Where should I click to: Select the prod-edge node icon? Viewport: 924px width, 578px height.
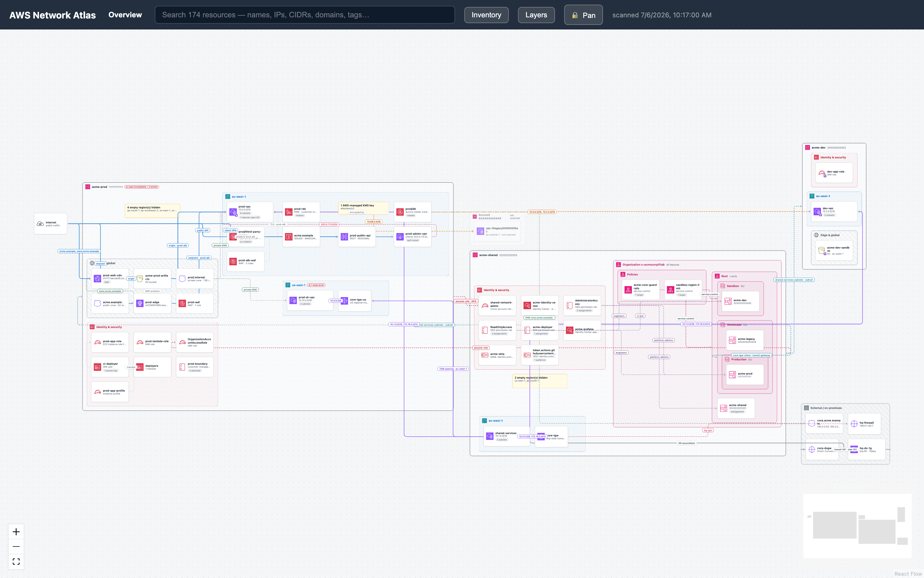pos(140,303)
